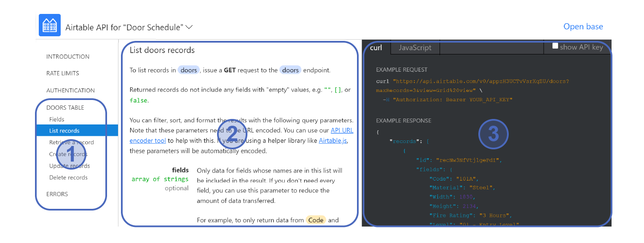The height and width of the screenshot is (243, 644).
Task: Navigate to Authentication section
Action: [70, 90]
